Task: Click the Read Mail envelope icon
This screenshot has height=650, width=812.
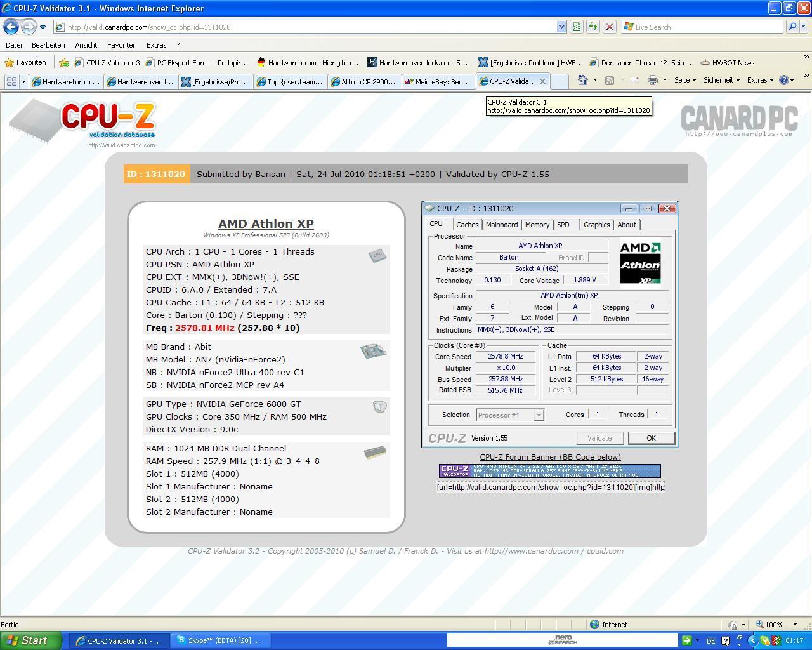Action: (634, 80)
